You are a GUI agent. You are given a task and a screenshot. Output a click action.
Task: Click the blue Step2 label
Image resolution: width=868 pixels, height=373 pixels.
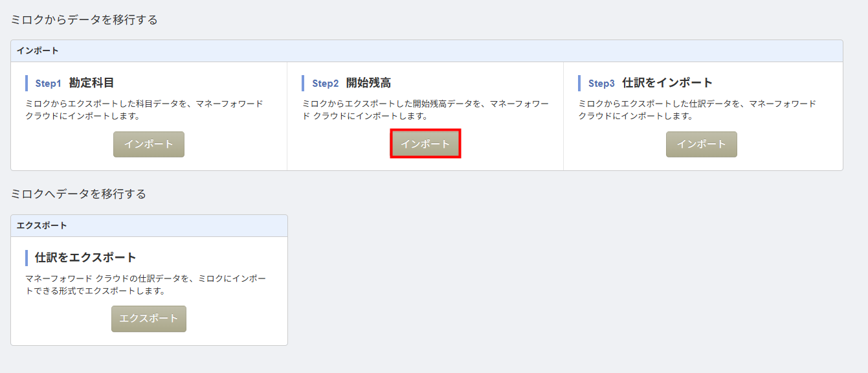(x=325, y=84)
